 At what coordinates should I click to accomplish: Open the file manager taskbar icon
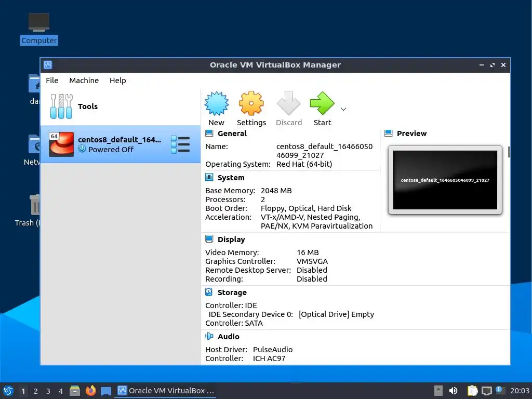pyautogui.click(x=75, y=391)
